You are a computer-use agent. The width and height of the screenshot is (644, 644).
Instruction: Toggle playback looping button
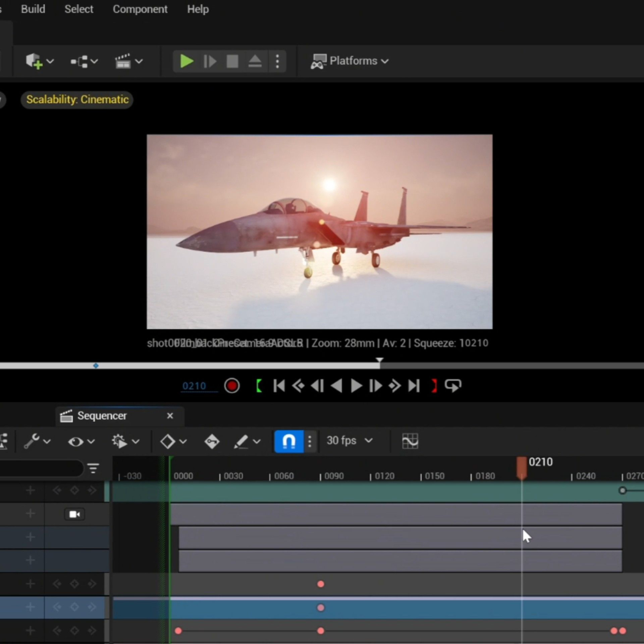453,386
